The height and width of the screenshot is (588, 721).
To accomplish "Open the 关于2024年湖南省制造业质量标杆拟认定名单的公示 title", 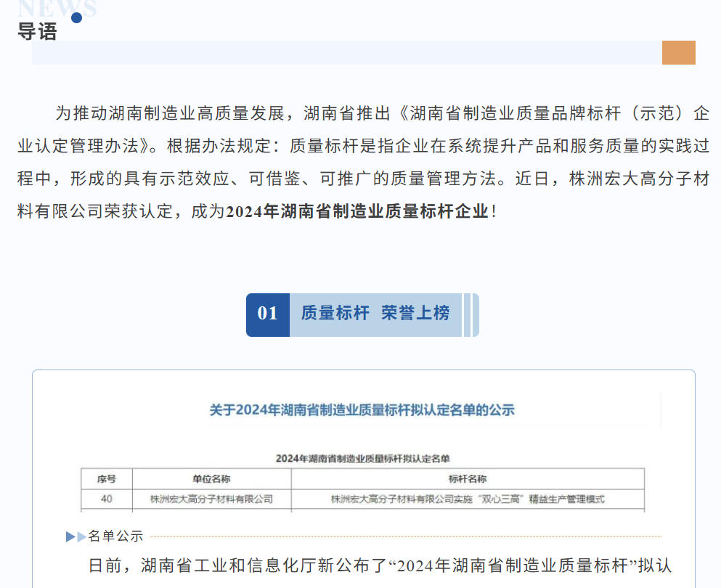I will click(362, 410).
